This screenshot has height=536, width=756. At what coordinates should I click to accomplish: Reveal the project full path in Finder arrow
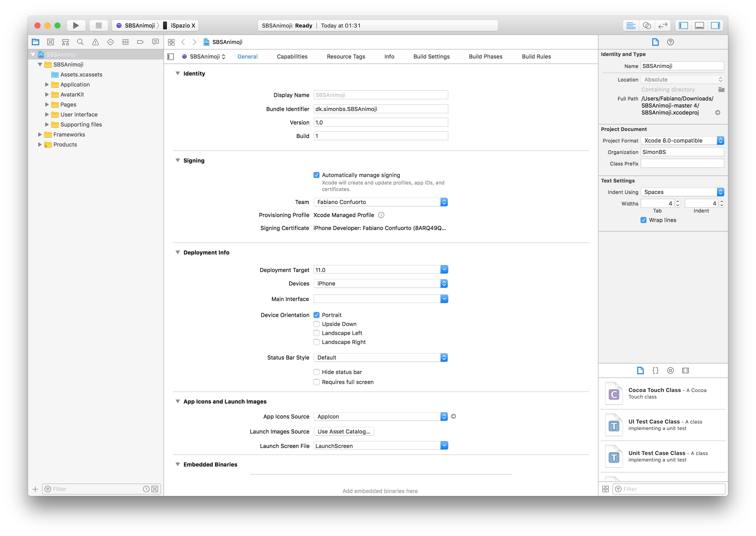click(x=717, y=112)
